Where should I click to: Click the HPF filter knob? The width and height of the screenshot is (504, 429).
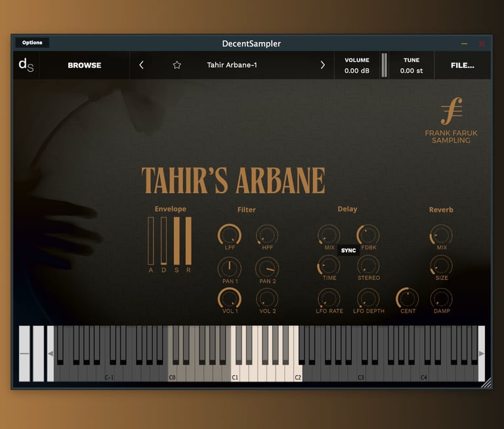pyautogui.click(x=267, y=235)
